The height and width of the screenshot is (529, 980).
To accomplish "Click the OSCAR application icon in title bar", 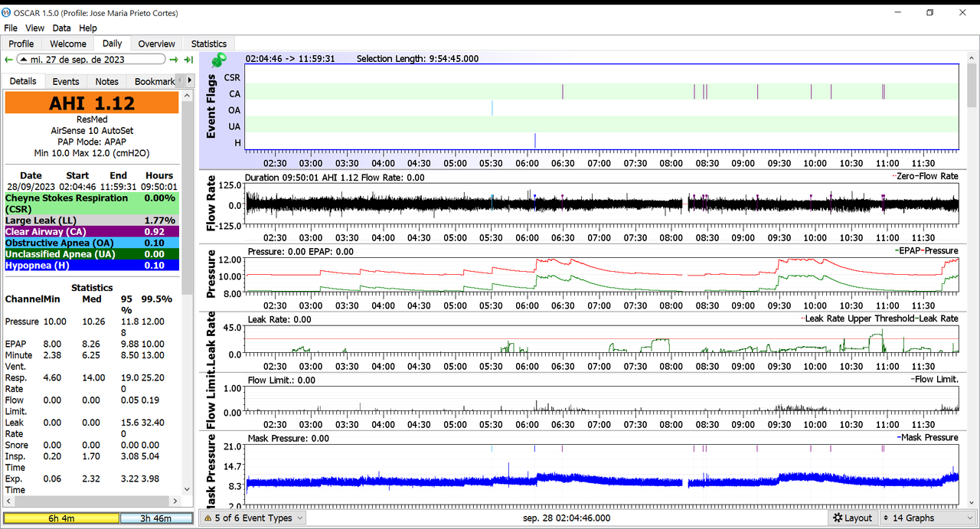I will [x=7, y=12].
